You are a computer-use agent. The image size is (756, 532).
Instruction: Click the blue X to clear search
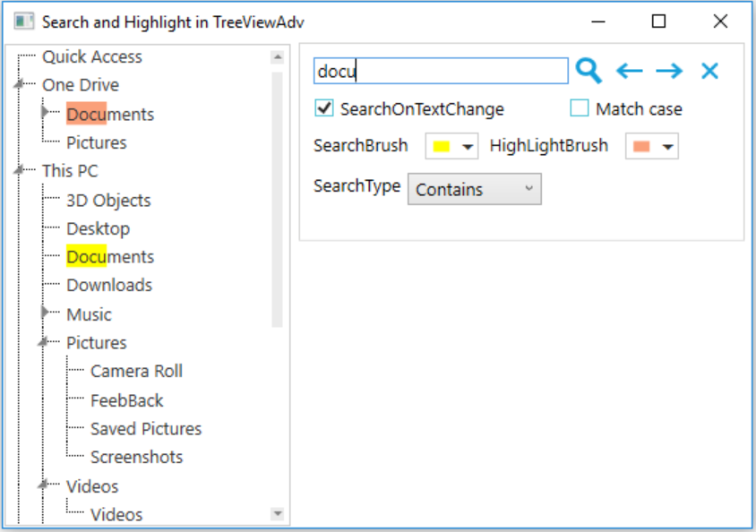[709, 70]
